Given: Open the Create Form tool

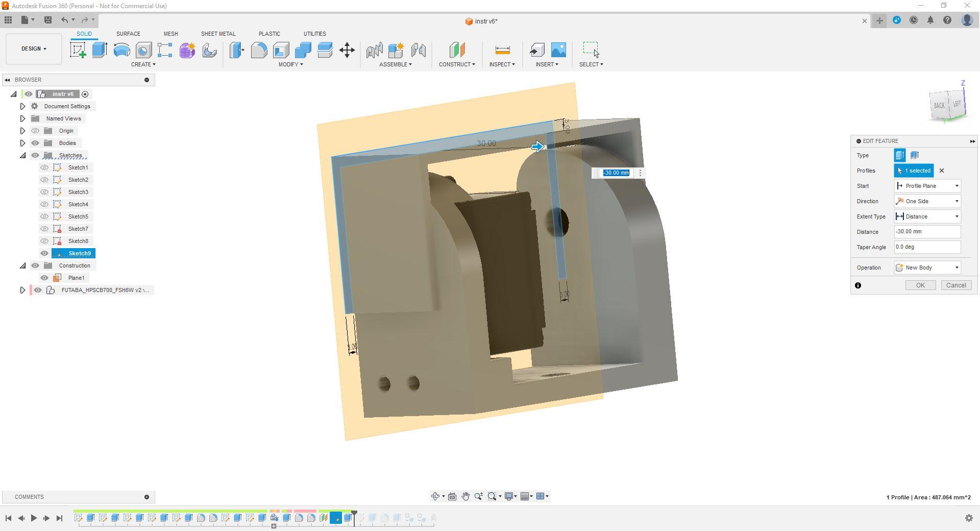Looking at the screenshot, I should [187, 50].
